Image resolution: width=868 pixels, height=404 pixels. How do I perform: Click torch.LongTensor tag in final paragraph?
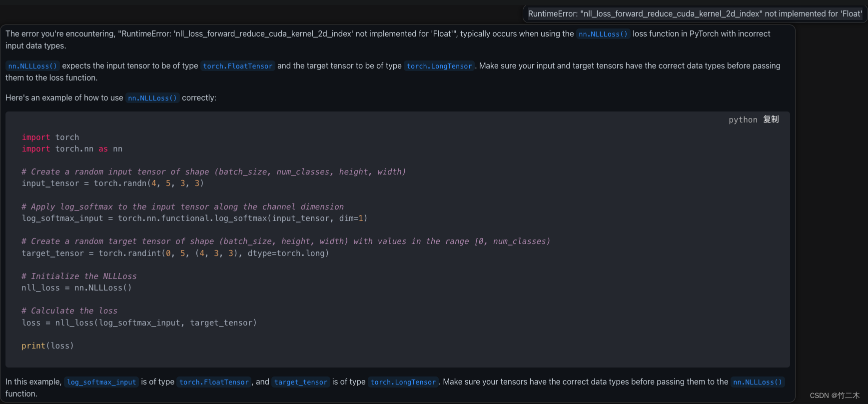pos(403,382)
